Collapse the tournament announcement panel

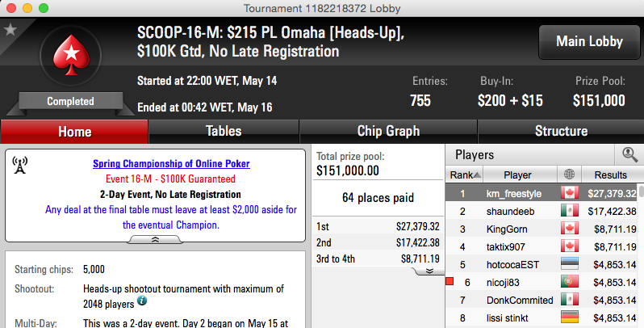(155, 240)
